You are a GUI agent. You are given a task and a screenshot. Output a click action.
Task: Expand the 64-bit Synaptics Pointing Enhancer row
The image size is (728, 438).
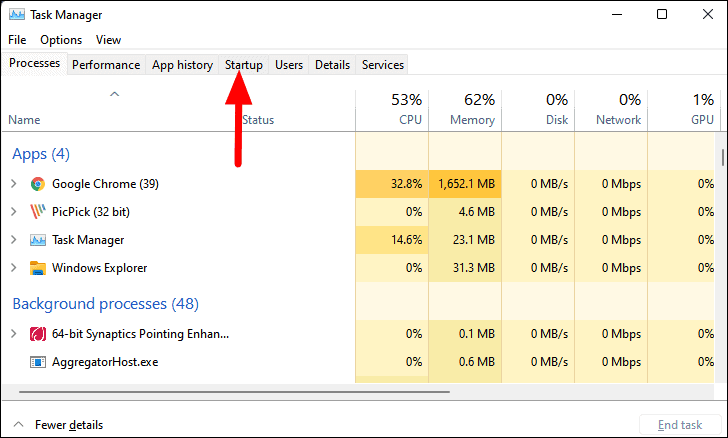(x=13, y=334)
